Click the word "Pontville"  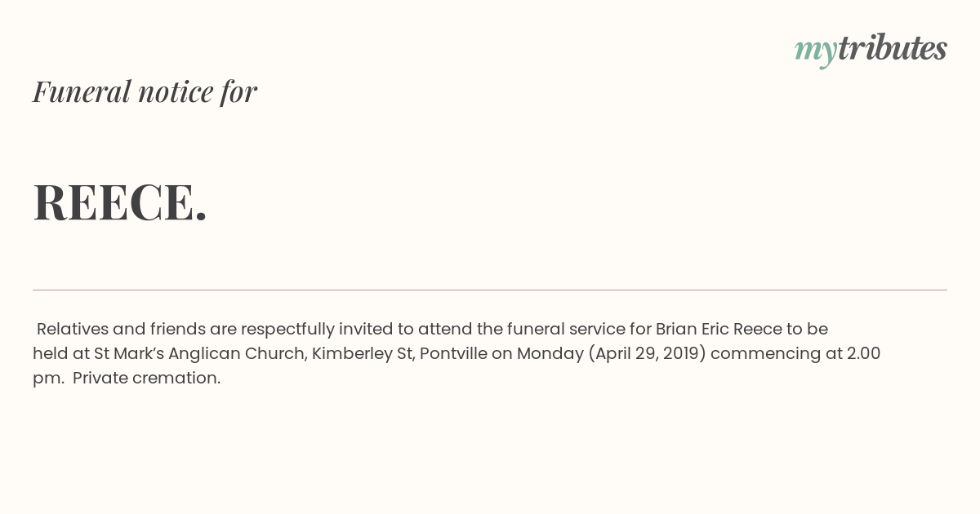pos(453,353)
